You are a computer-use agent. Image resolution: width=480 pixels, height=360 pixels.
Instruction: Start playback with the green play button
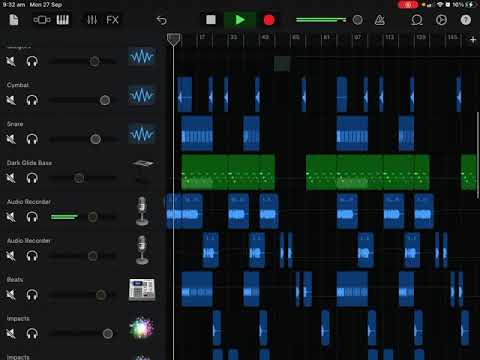click(240, 20)
